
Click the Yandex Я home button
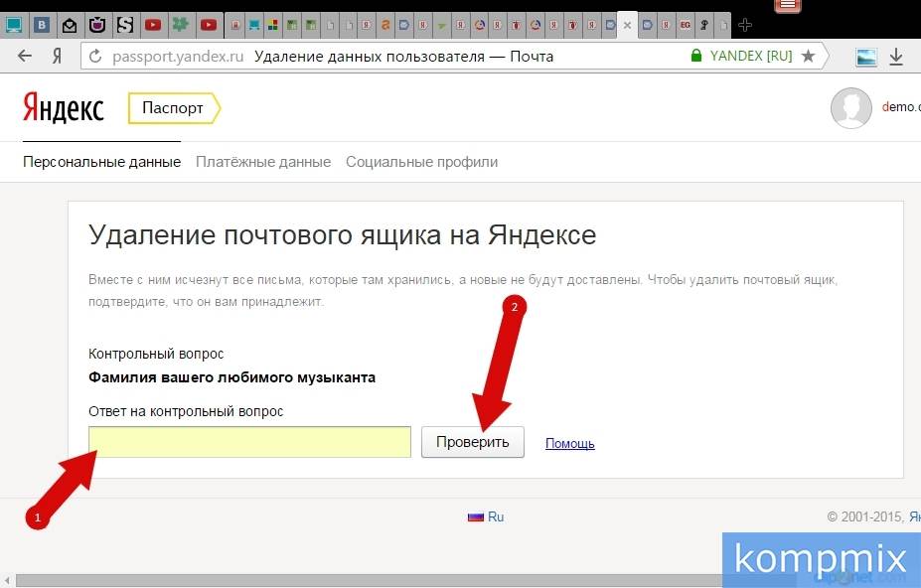click(x=57, y=56)
